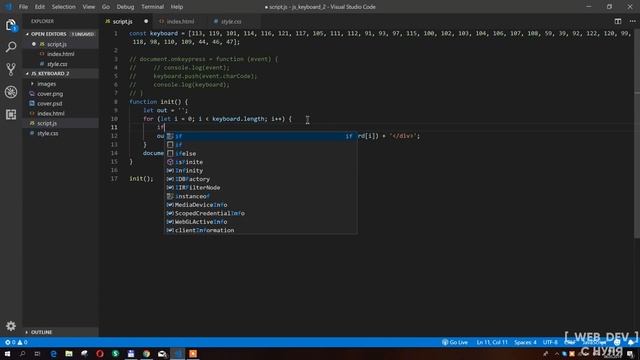Click the VS Code logo icon

click(x=8, y=7)
